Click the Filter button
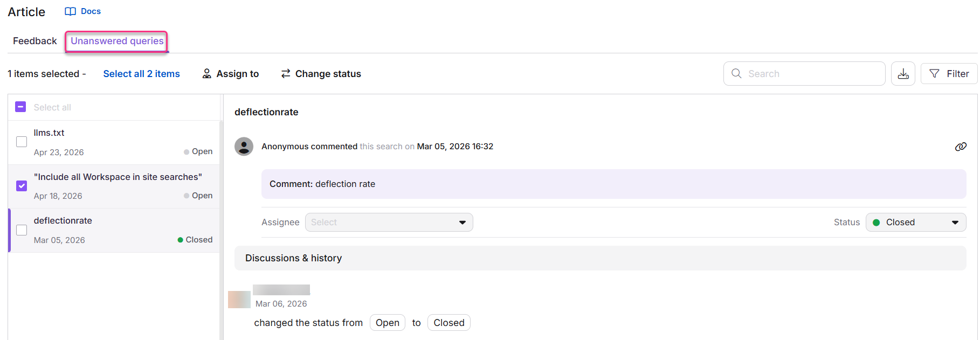This screenshot has height=340, width=980. click(x=949, y=74)
